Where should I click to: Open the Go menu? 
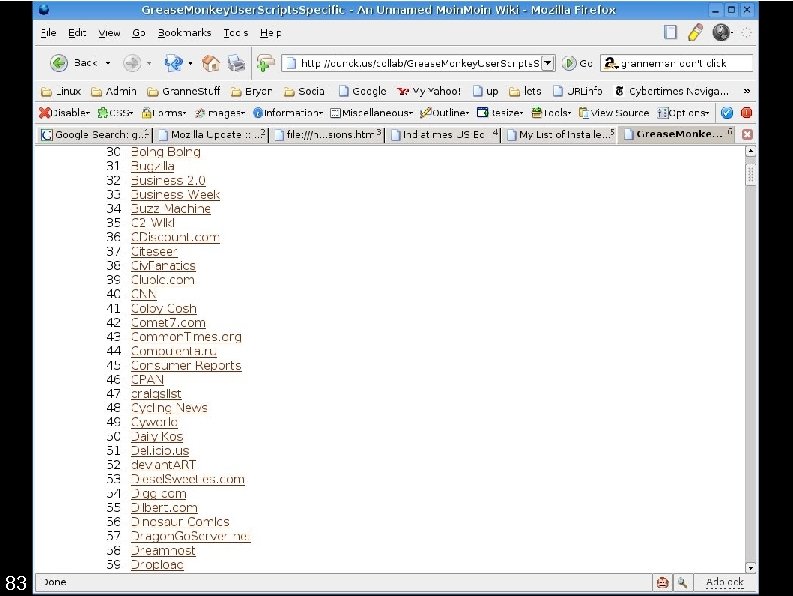(139, 33)
